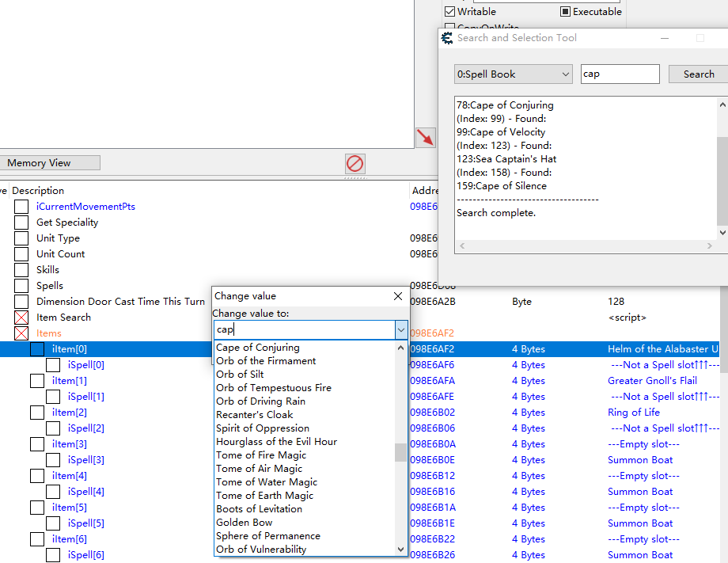Click the red no-entry clear list icon

[355, 164]
